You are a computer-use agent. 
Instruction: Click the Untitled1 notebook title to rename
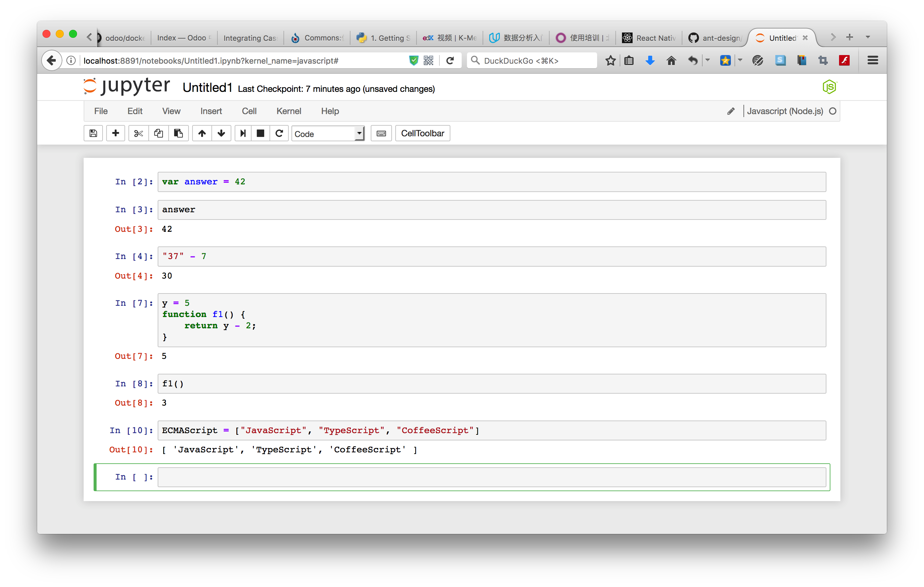point(207,88)
